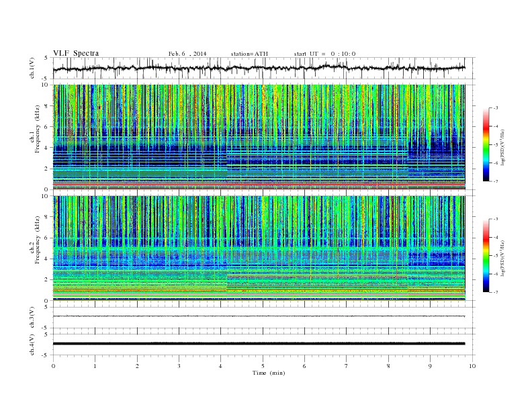Click the "10" kHz tick of ch.1 spectrogram
The height and width of the screenshot is (411, 532).
(45, 85)
